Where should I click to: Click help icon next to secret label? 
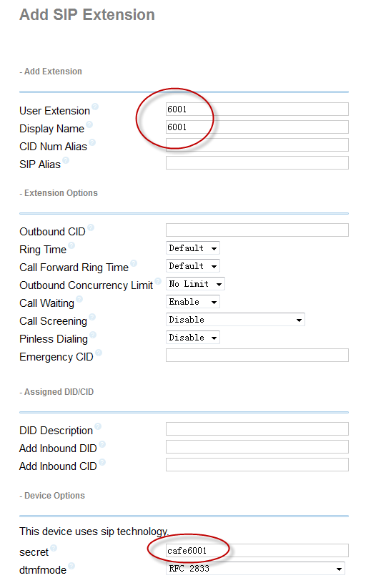coord(54,548)
